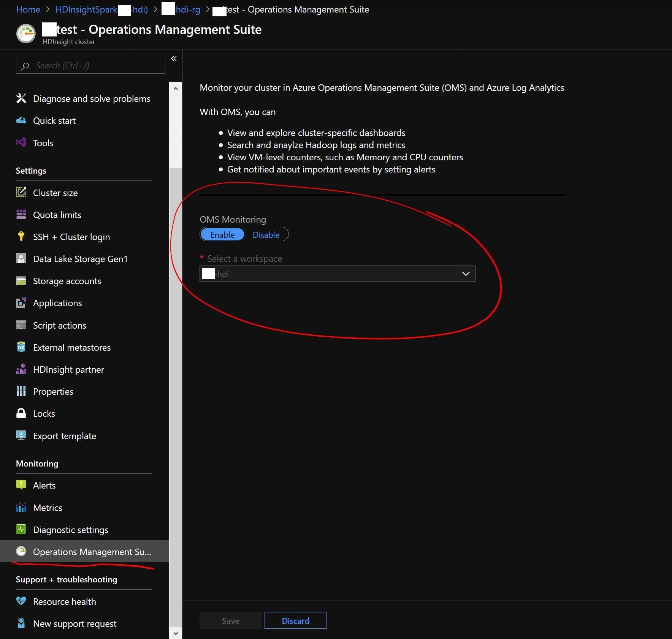Collapse the left sidebar panel
Viewport: 672px width, 639px height.
click(x=174, y=59)
